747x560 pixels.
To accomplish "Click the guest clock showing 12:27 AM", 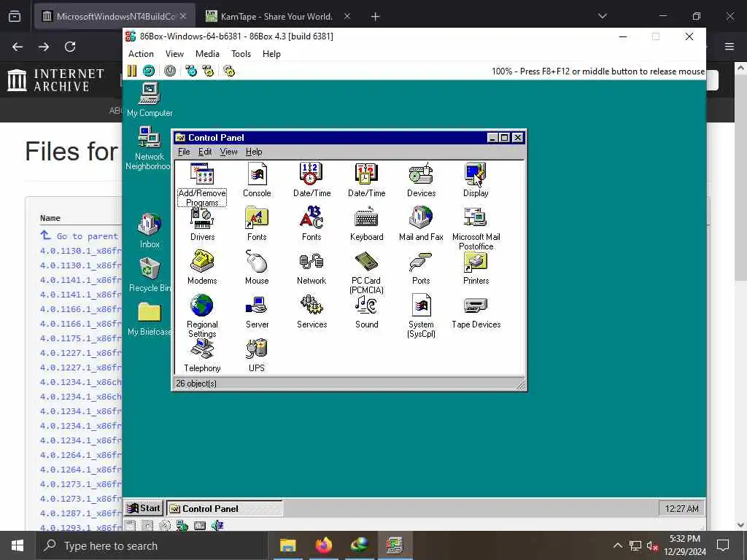I will point(682,508).
